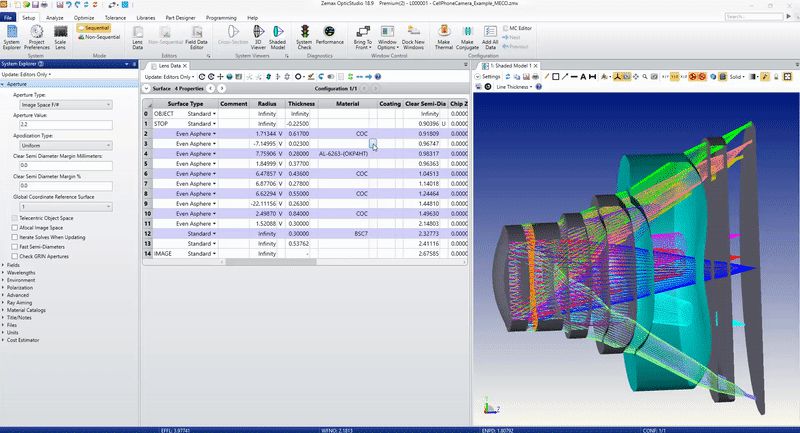Image resolution: width=800 pixels, height=433 pixels.
Task: Run the System Check
Action: point(304,38)
